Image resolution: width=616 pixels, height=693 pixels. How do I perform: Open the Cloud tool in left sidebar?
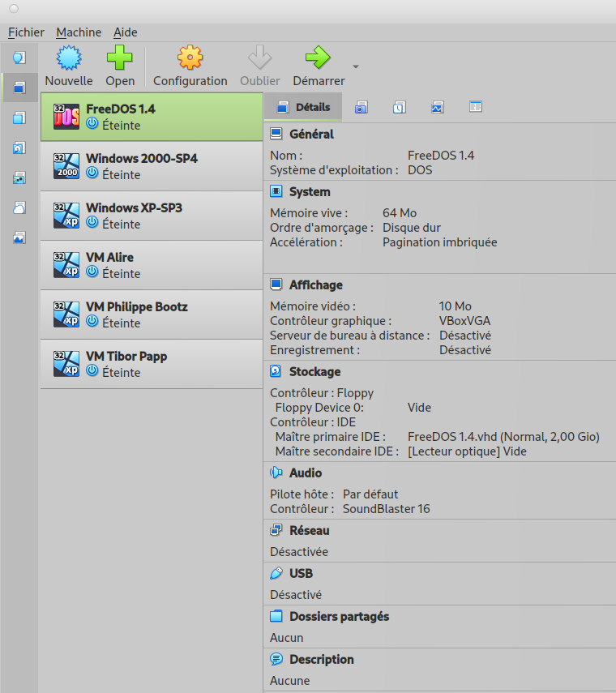(x=19, y=207)
